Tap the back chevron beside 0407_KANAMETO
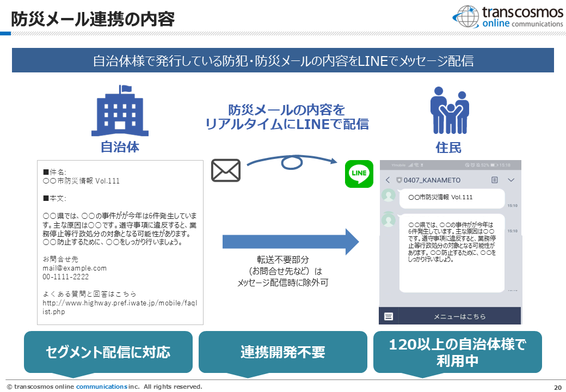This screenshot has height=392, width=566. (387, 180)
